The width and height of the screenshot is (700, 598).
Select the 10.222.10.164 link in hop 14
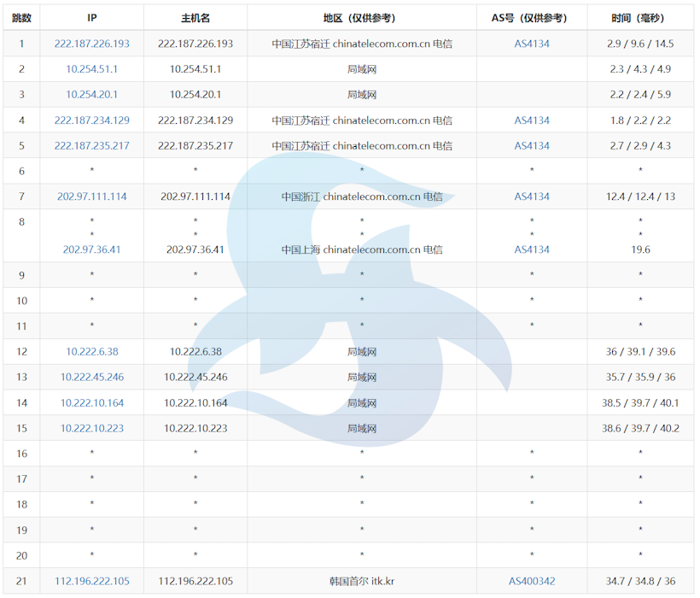[x=91, y=402]
